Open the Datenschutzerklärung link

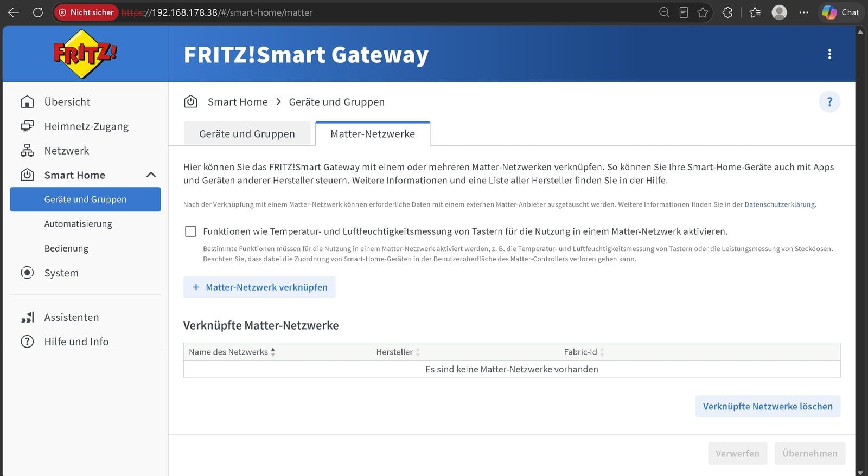click(x=780, y=204)
